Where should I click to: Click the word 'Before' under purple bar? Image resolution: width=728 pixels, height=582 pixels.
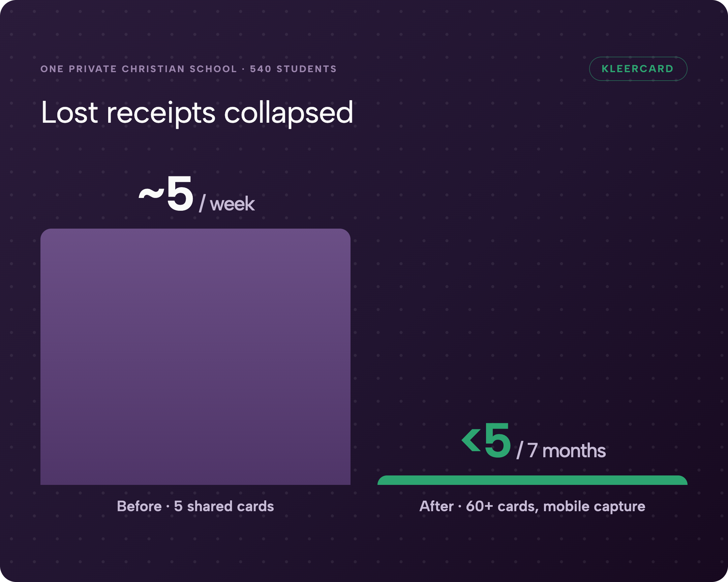(x=139, y=506)
